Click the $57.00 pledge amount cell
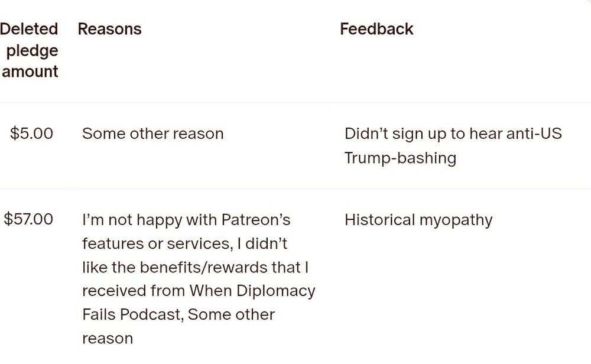 [x=28, y=219]
